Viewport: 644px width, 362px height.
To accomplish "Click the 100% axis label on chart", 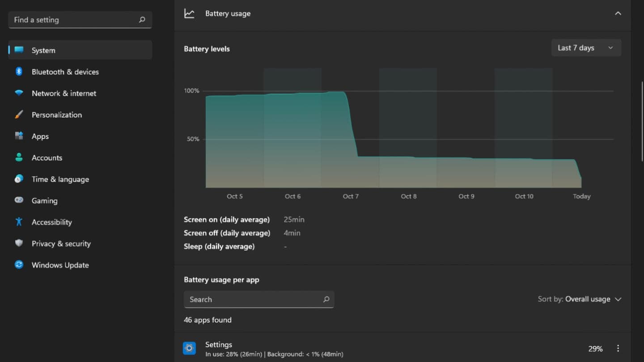I will pos(192,91).
